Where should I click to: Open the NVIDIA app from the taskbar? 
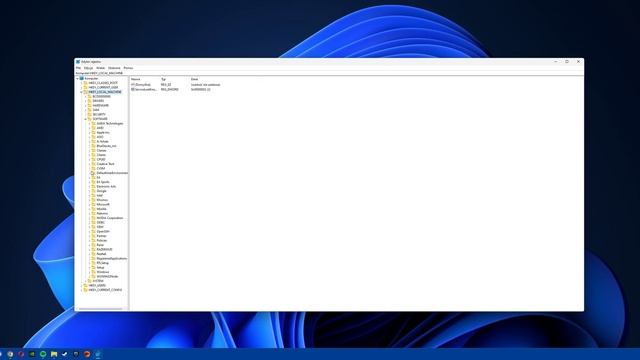point(32,354)
